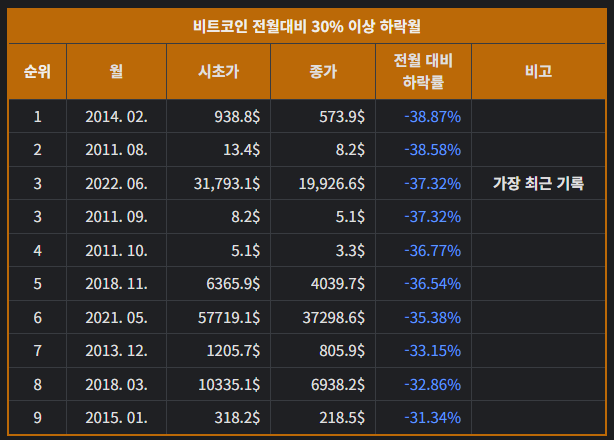Click rank '1' in the 2014. 02. row

[37, 117]
